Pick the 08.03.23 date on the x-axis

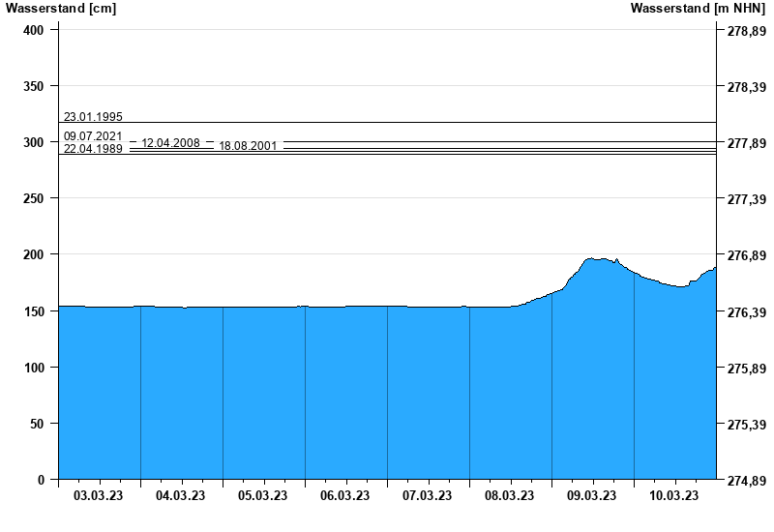510,496
